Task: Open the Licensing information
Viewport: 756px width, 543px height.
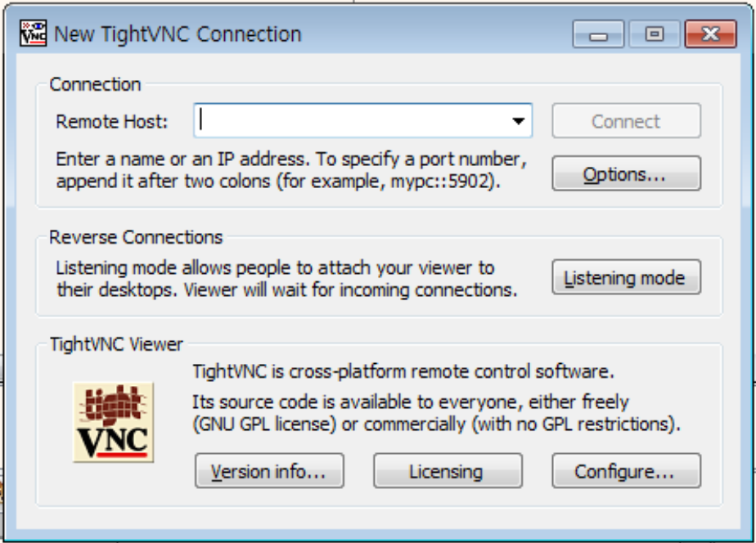Action: pos(448,472)
